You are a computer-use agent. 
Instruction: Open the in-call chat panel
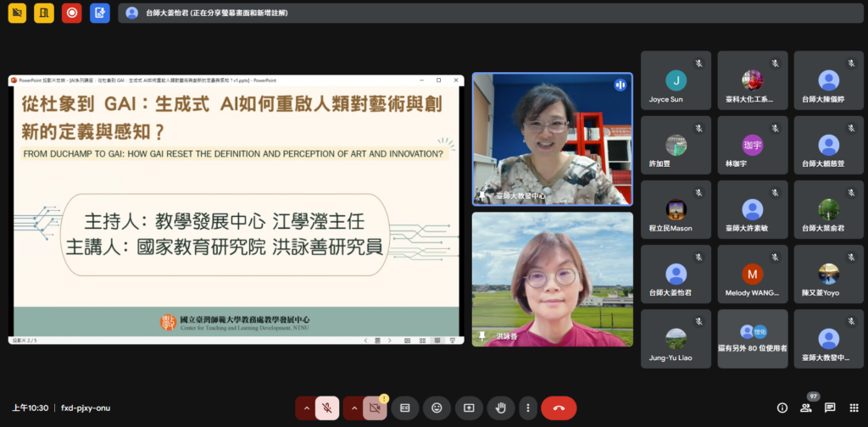[830, 408]
